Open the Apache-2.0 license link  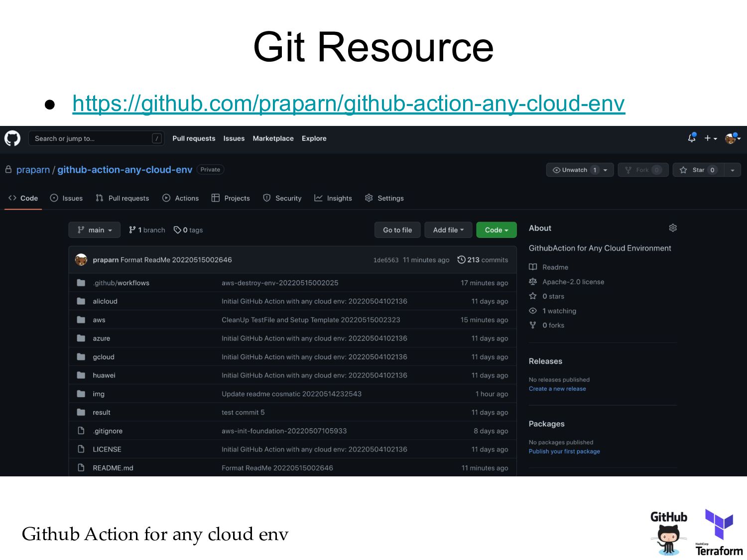(573, 282)
